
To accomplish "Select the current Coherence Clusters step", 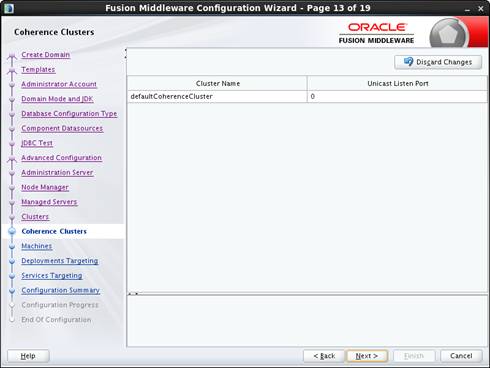I will tap(54, 231).
